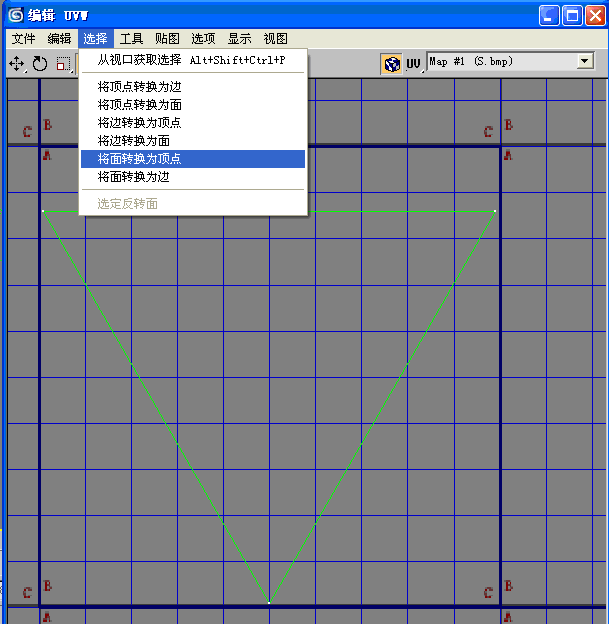Click the UV coordinates button
The width and height of the screenshot is (609, 624).
pyautogui.click(x=413, y=64)
